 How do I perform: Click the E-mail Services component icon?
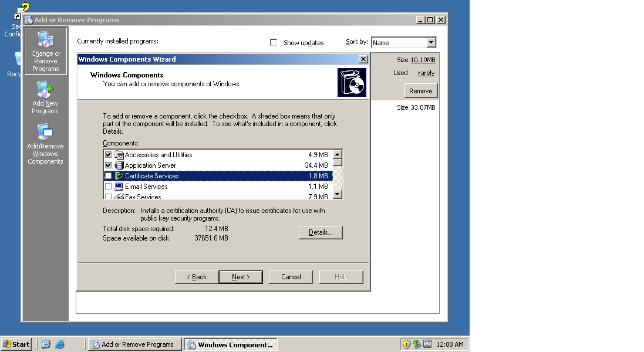tap(119, 186)
